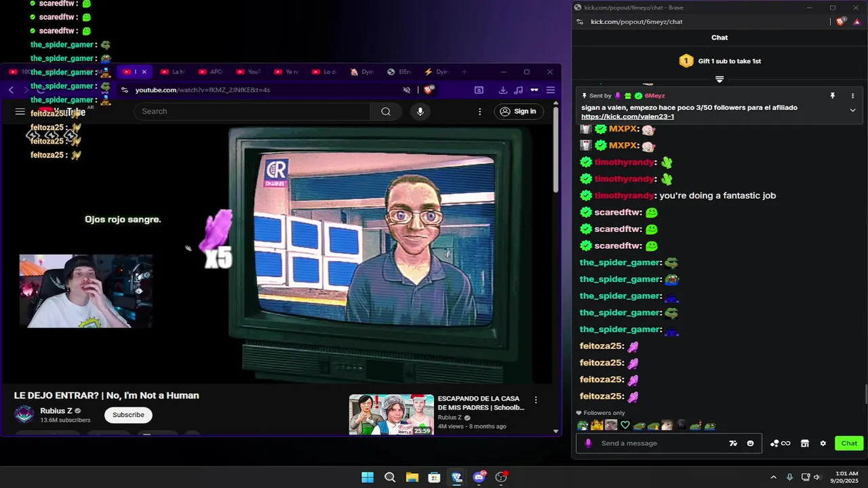Viewport: 868px width, 488px height.
Task: Open site settings icon in Kick window
Action: (x=579, y=22)
